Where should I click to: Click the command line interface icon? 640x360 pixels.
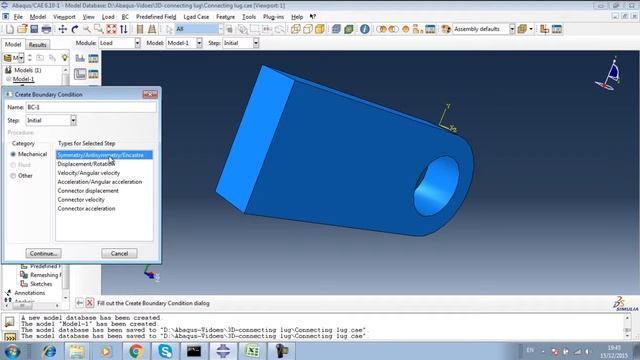[x=9, y=337]
